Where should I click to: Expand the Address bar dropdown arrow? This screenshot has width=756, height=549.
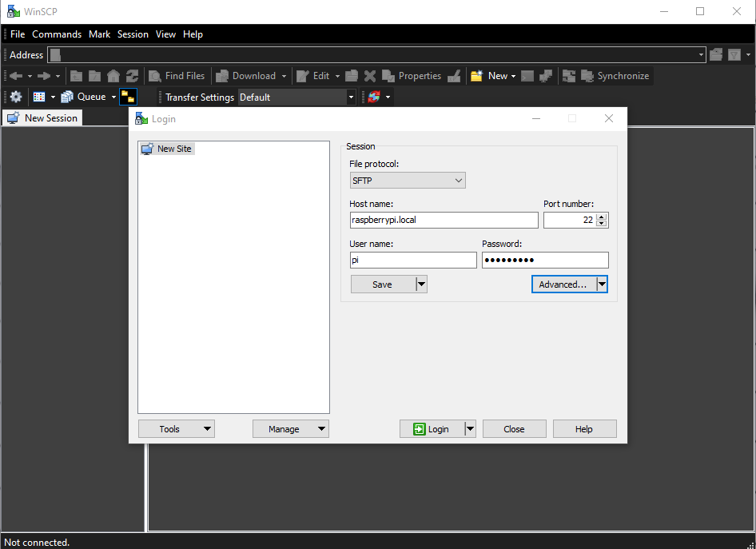click(701, 55)
